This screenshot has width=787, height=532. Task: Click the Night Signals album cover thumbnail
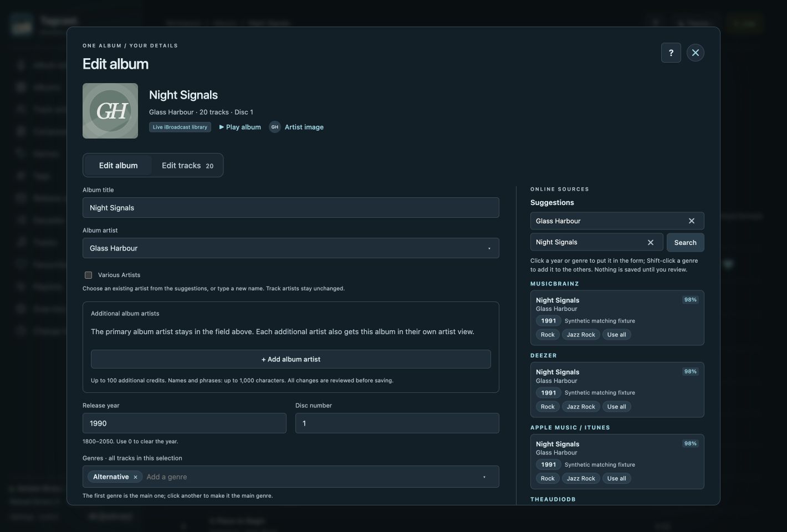(x=110, y=111)
